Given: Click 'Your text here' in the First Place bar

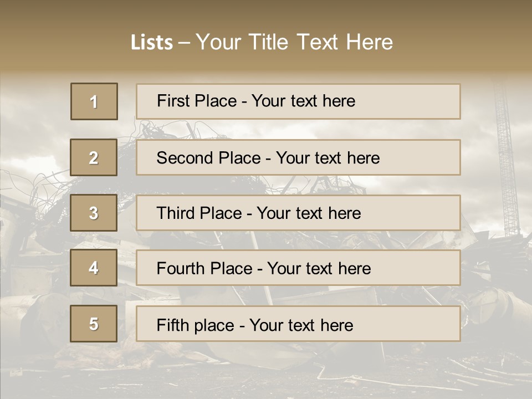Looking at the screenshot, I should coord(303,101).
